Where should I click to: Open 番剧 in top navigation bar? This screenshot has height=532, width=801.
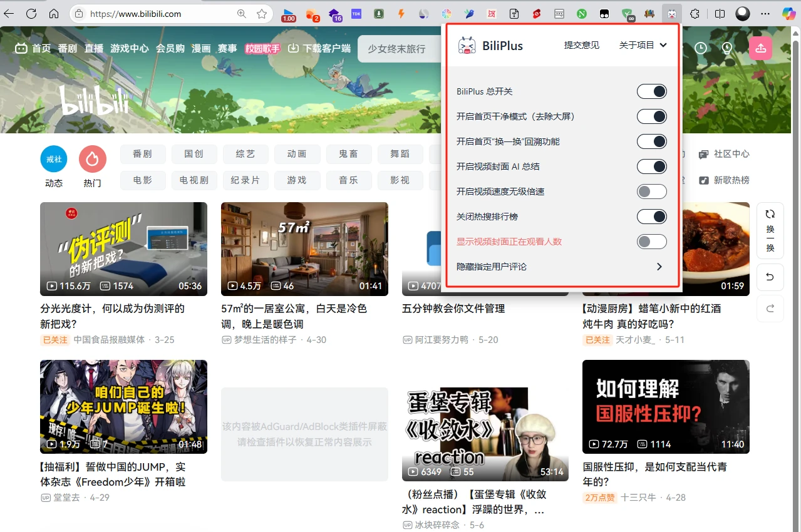click(x=68, y=48)
